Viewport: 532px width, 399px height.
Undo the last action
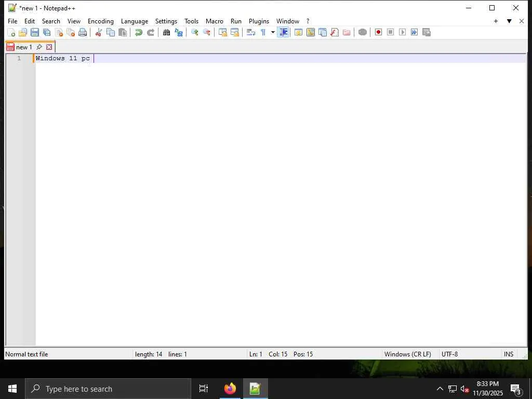[138, 32]
